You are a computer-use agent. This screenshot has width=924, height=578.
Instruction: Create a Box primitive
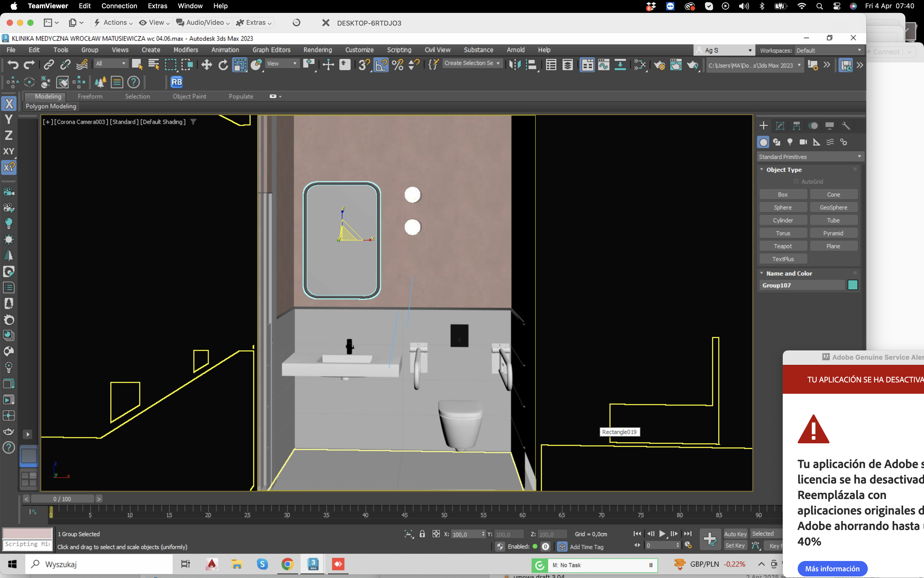783,195
